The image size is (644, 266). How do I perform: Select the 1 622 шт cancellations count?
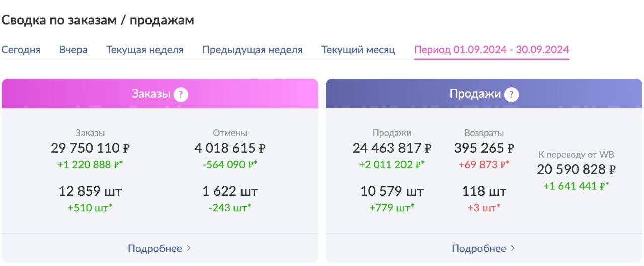pyautogui.click(x=230, y=191)
